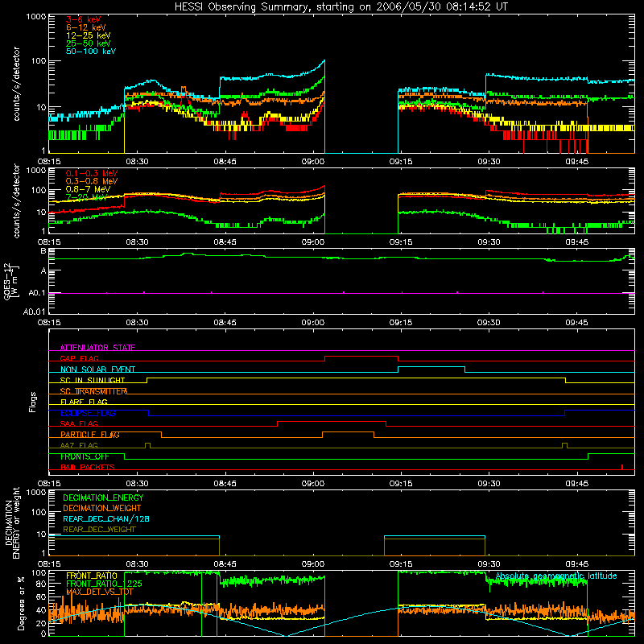The height and width of the screenshot is (644, 644).
Task: Click the cyan 50-100 keV peak before the gap
Action: [x=323, y=63]
